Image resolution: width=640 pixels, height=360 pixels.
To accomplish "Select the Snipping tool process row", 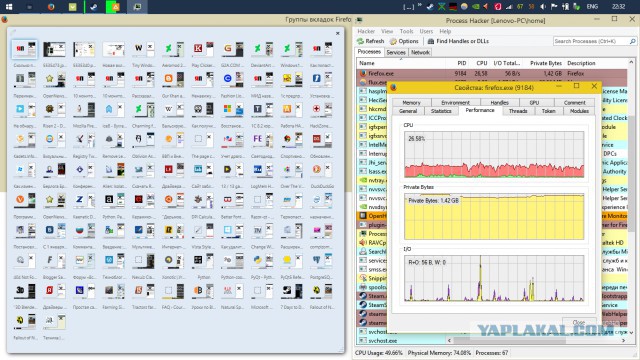I will (x=372, y=278).
